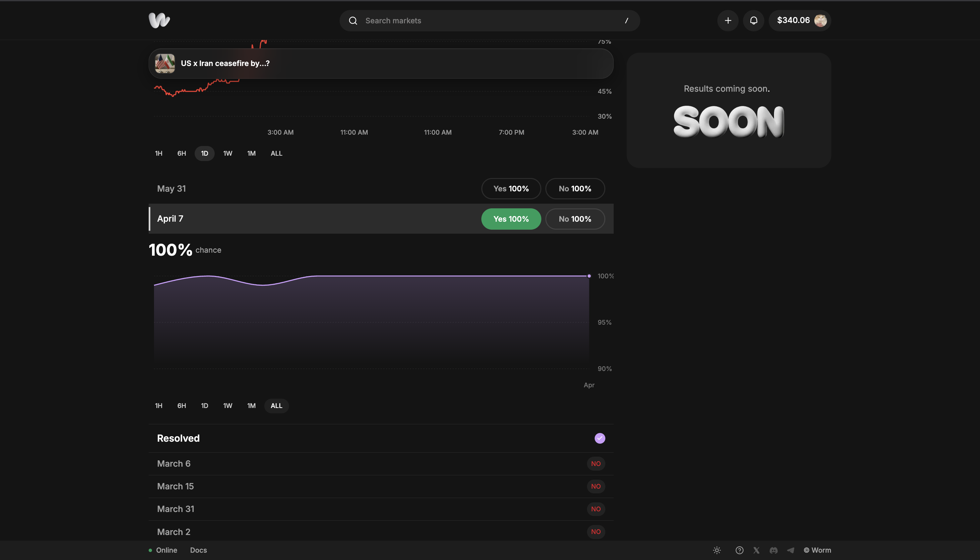The height and width of the screenshot is (560, 980).
Task: Click the search magnifier icon
Action: coord(353,21)
